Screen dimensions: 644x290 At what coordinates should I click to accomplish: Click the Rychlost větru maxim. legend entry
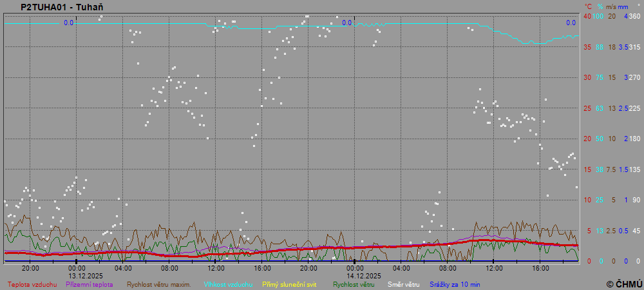tap(159, 284)
